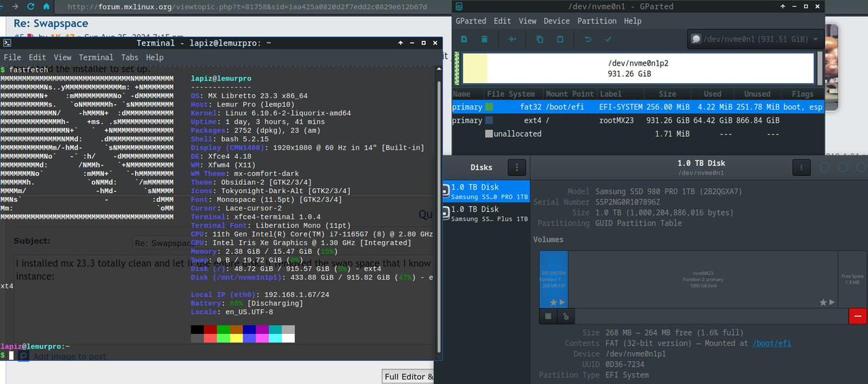
Task: Click the Flags column header in GParted
Action: 802,94
